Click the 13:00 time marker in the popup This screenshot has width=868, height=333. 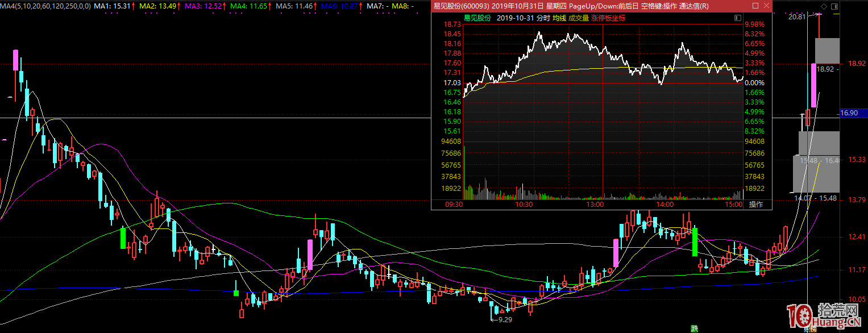(x=595, y=205)
